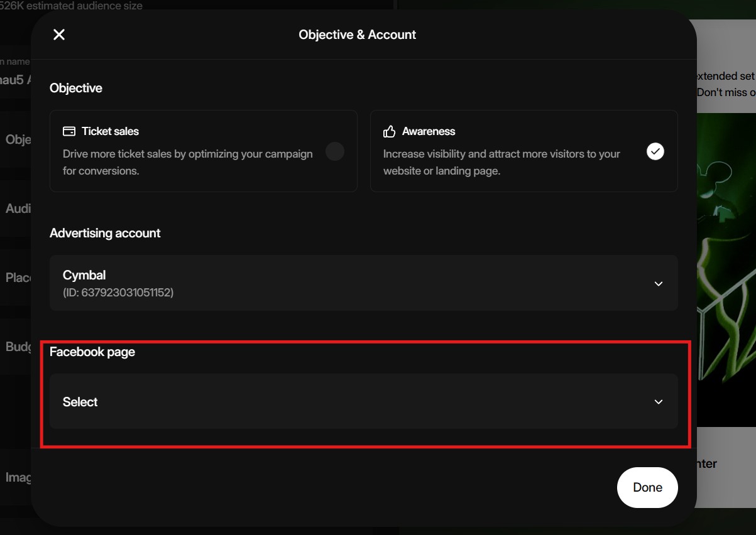Click the Objective & Account dialog title
756x535 pixels.
point(357,35)
